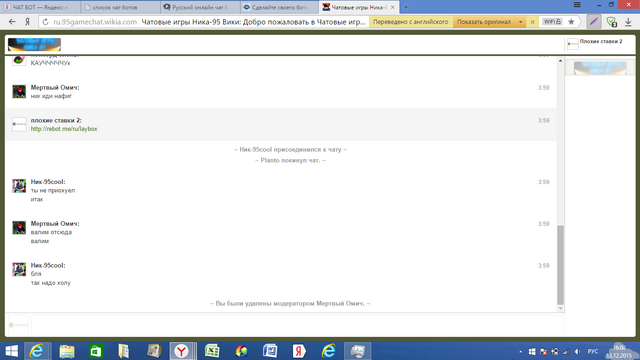
Task: Open the Excel icon in taskbar
Action: point(212,351)
